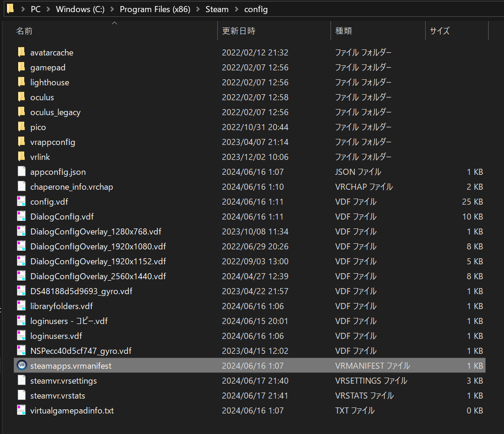504x434 pixels.
Task: Select the config.vdf file name
Action: pos(49,201)
